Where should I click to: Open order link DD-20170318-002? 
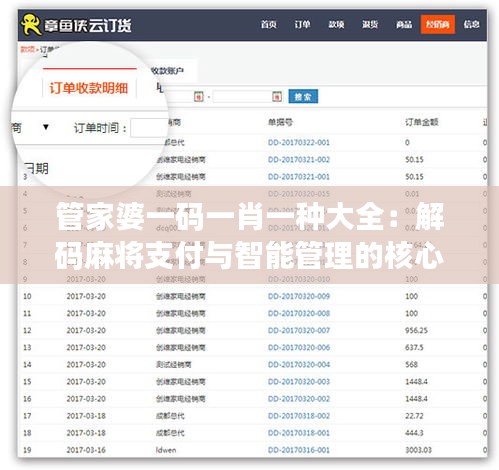(x=299, y=416)
